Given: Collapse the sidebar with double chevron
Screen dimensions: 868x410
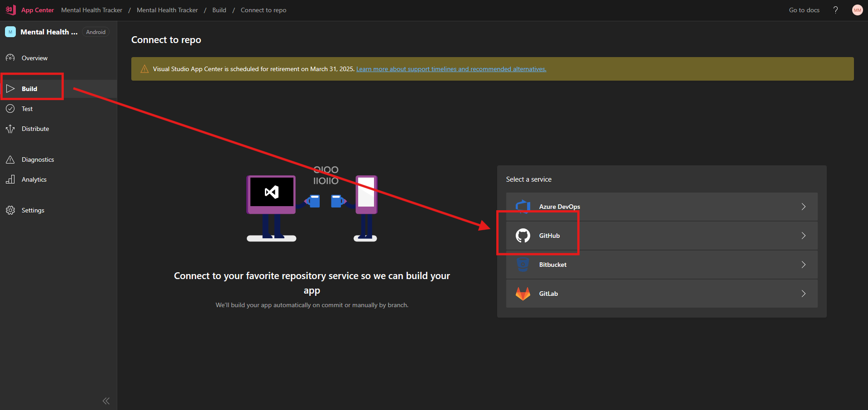Looking at the screenshot, I should [106, 401].
